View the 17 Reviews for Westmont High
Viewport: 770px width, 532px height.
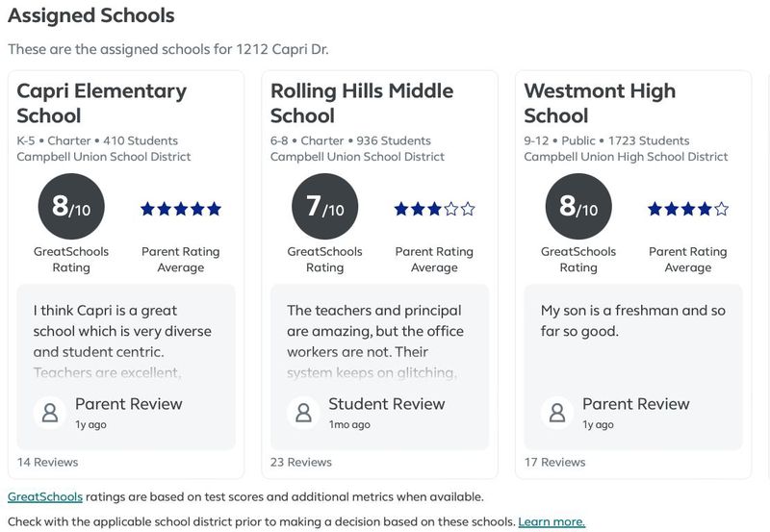coord(555,463)
